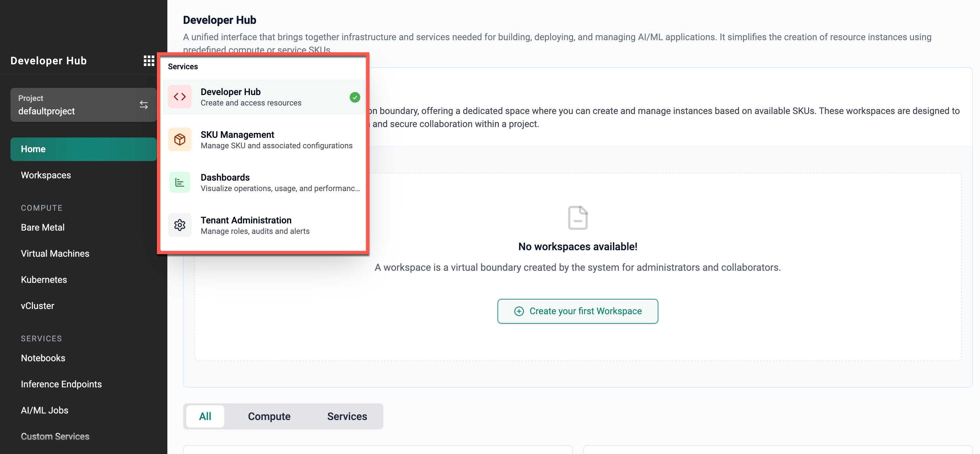Switch to the Services filter tab

point(347,416)
